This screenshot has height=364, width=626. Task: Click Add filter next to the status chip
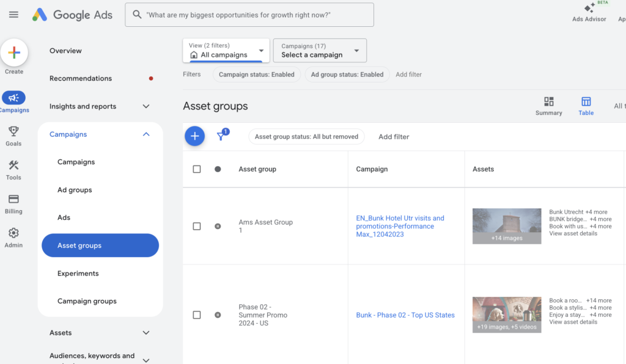(393, 136)
